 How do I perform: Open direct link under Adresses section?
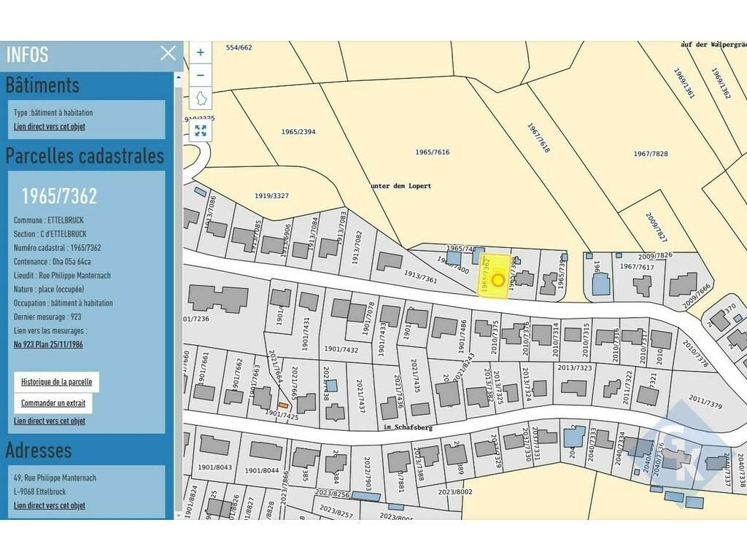pos(50,505)
